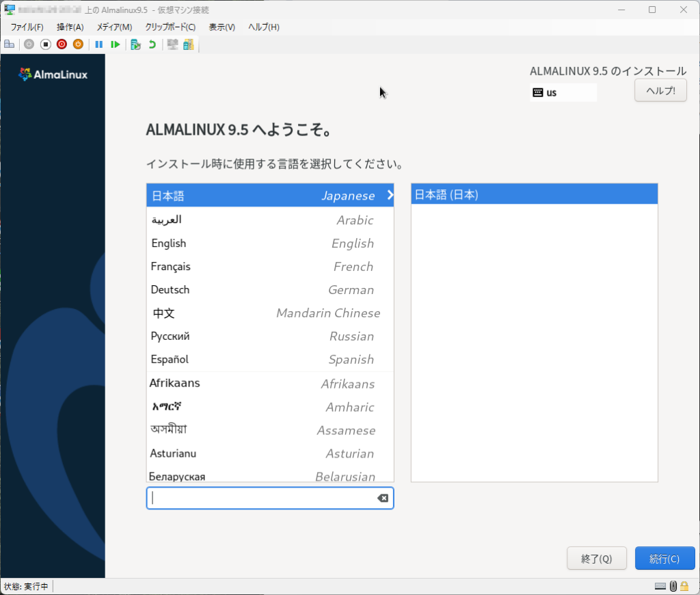Image resolution: width=700 pixels, height=595 pixels.
Task: Click the green Revert arrow icon
Action: click(x=152, y=44)
